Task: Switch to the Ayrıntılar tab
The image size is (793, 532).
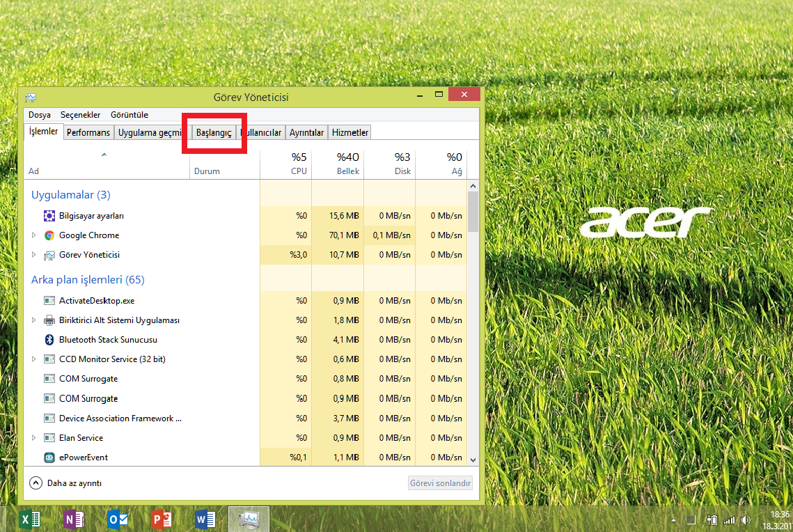Action: pyautogui.click(x=306, y=132)
